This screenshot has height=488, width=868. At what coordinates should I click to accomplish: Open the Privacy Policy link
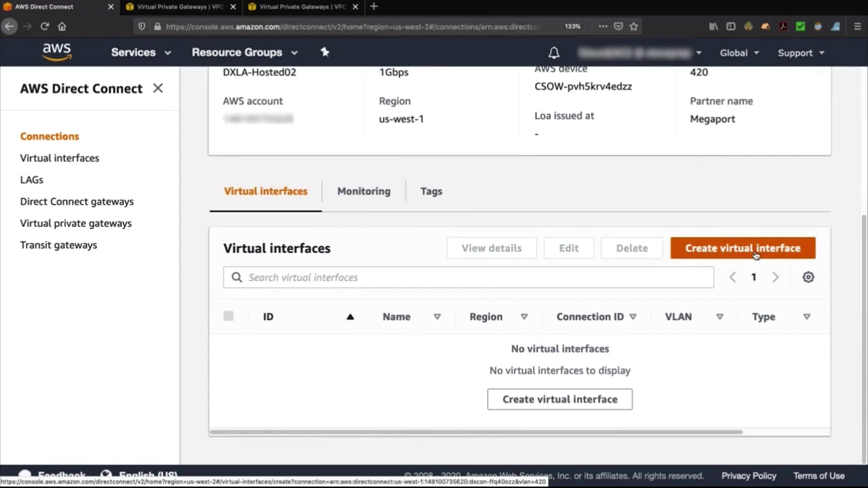749,476
